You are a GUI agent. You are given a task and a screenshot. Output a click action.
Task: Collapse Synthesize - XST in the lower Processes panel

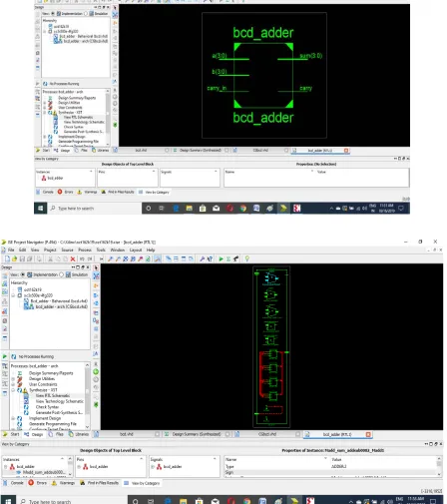[13, 390]
